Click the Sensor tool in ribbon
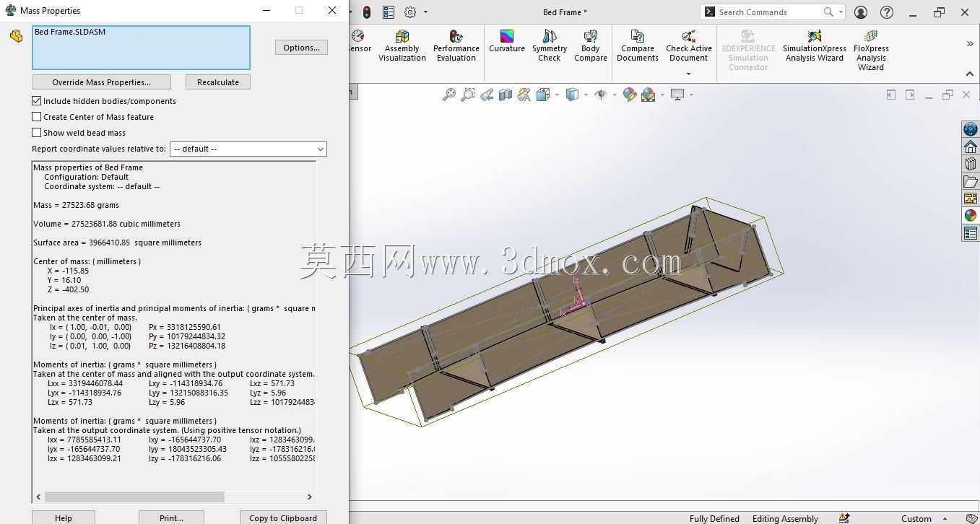Screen dimensions: 980x524 (359, 41)
